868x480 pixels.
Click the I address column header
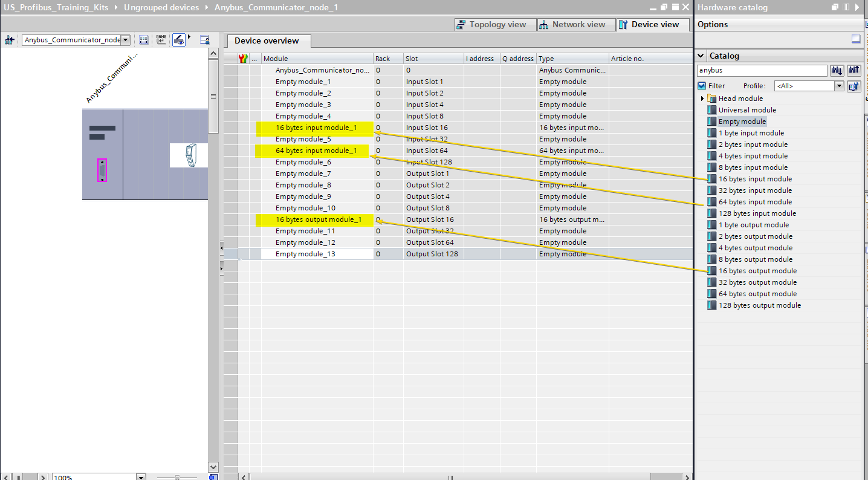pos(482,59)
